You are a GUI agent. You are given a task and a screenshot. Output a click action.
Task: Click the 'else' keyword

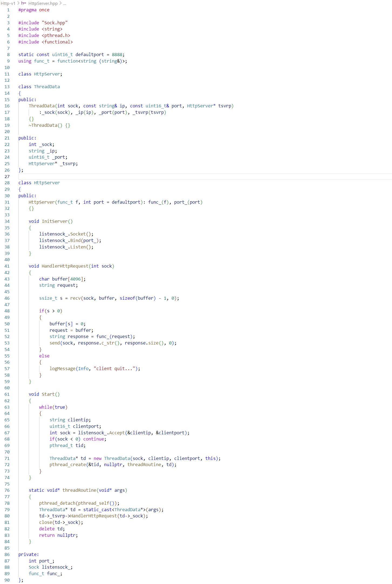(x=44, y=356)
